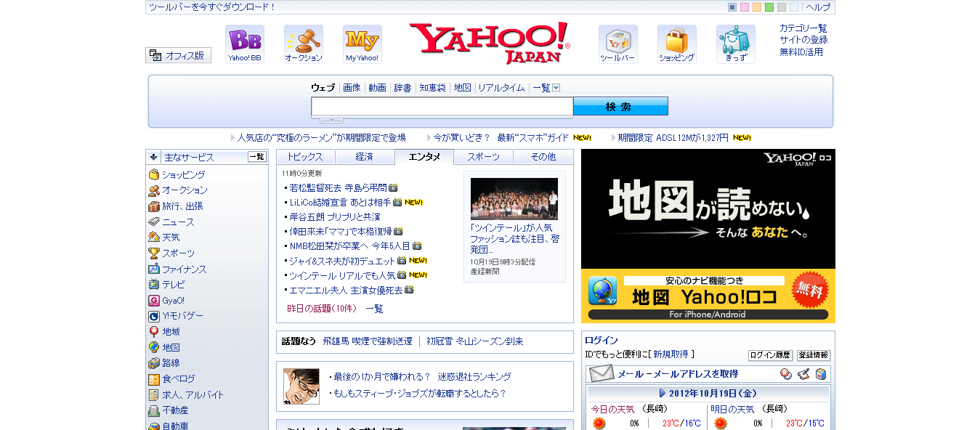Open the きっず robot icon
Screen dimensions: 980x430
point(735,44)
